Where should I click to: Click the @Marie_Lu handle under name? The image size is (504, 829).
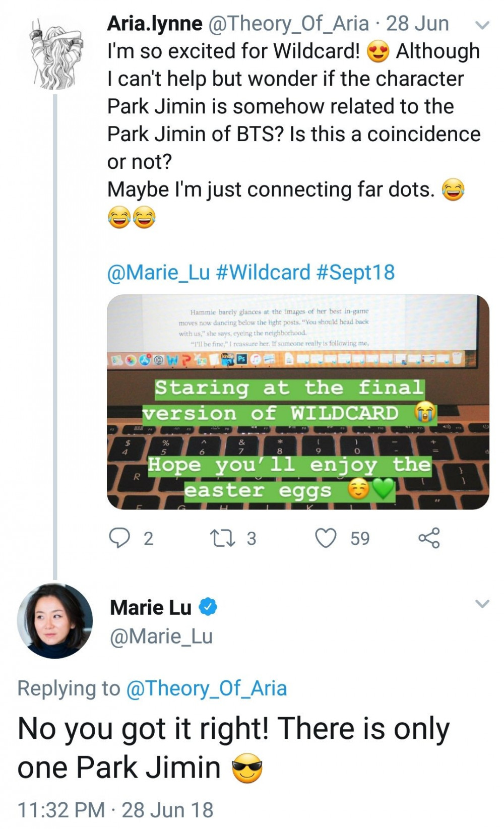click(x=161, y=636)
